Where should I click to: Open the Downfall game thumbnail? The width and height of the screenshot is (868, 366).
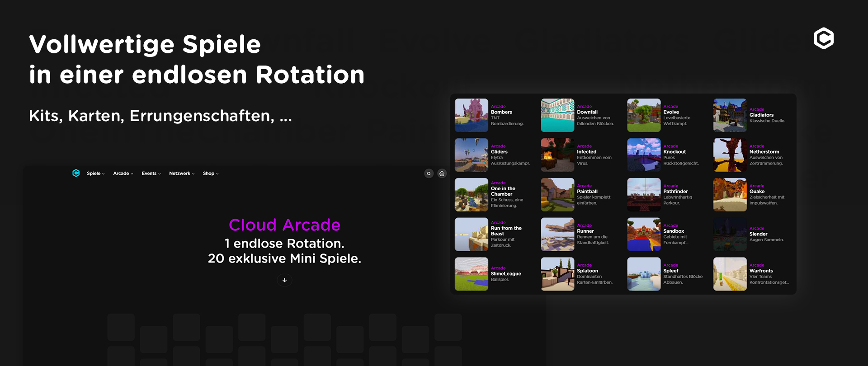tap(557, 115)
